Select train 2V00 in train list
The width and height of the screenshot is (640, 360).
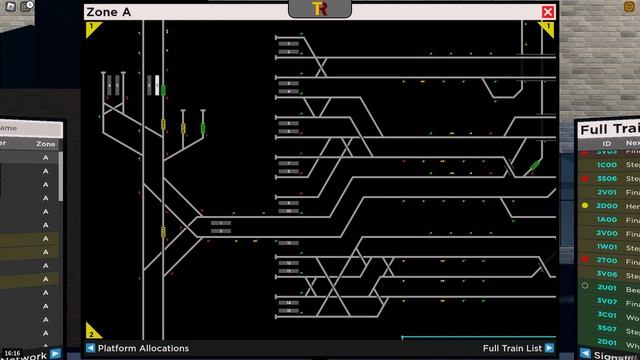(x=607, y=233)
